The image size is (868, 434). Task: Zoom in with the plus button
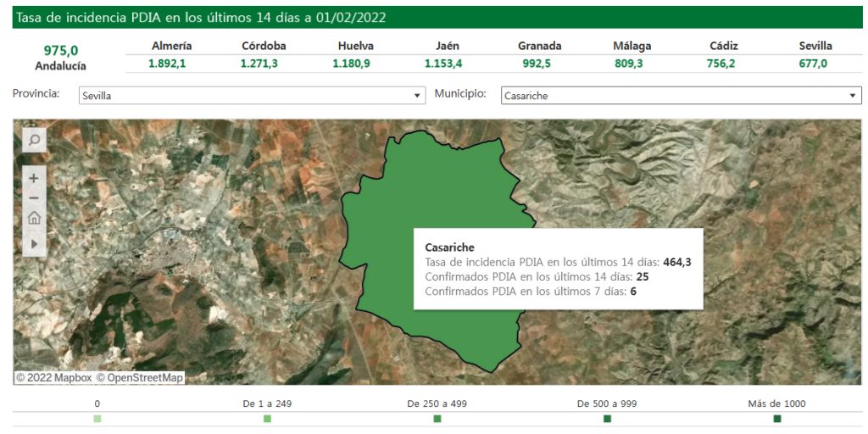34,179
